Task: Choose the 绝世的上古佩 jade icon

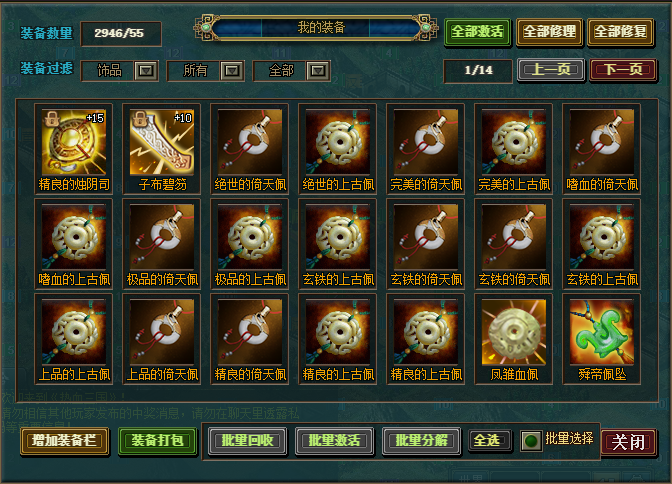Action: (338, 142)
